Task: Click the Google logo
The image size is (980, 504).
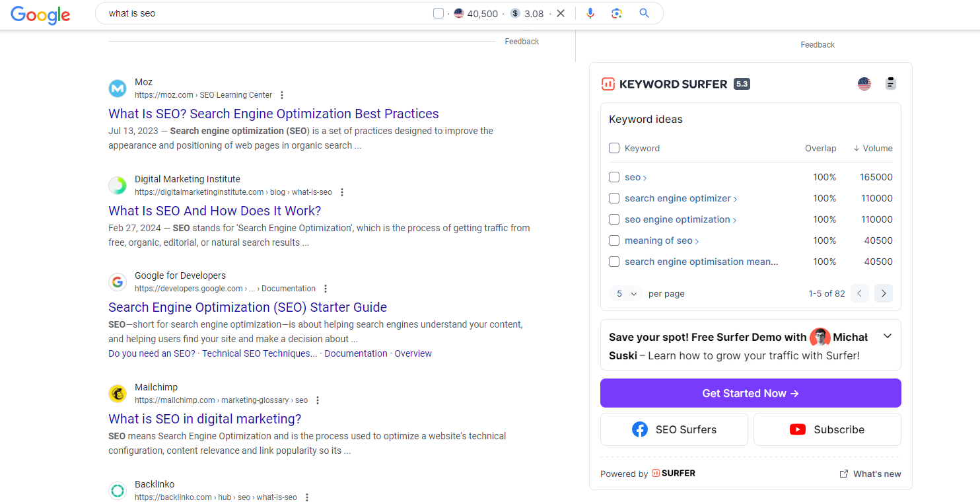Action: [40, 15]
